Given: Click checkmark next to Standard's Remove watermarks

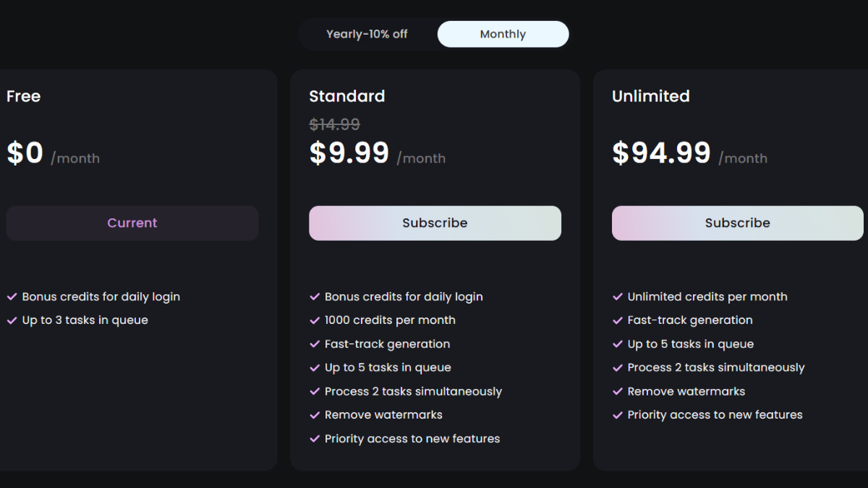Looking at the screenshot, I should point(315,415).
